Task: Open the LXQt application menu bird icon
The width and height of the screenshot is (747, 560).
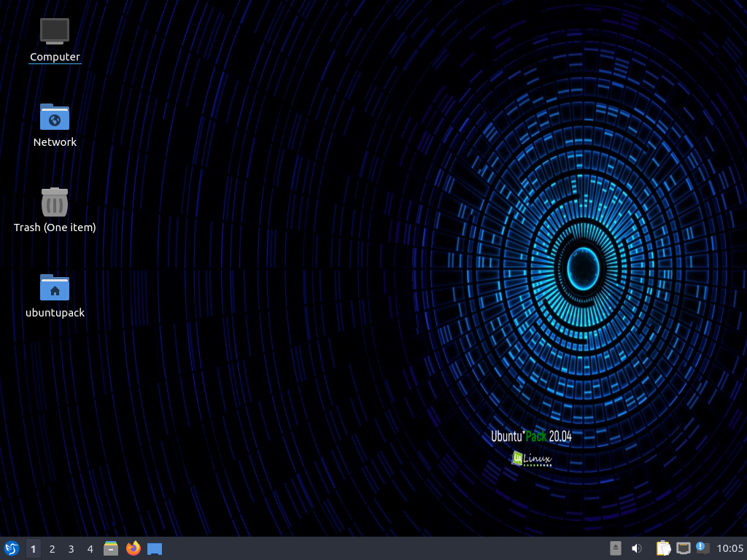Action: (x=12, y=548)
